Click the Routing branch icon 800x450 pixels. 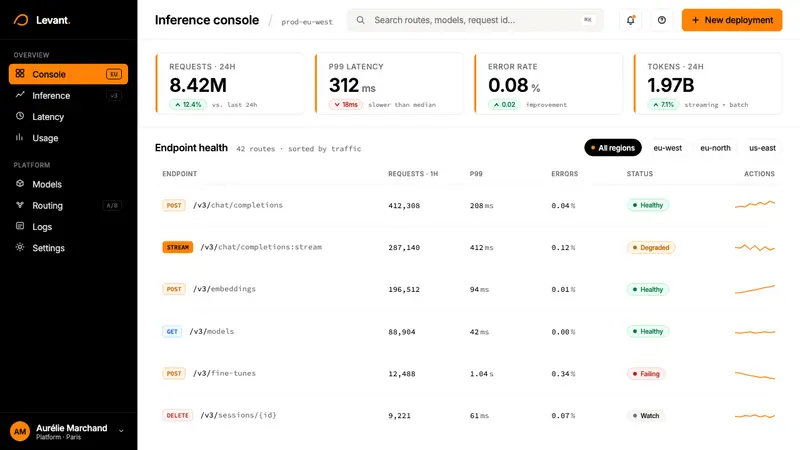pos(20,205)
